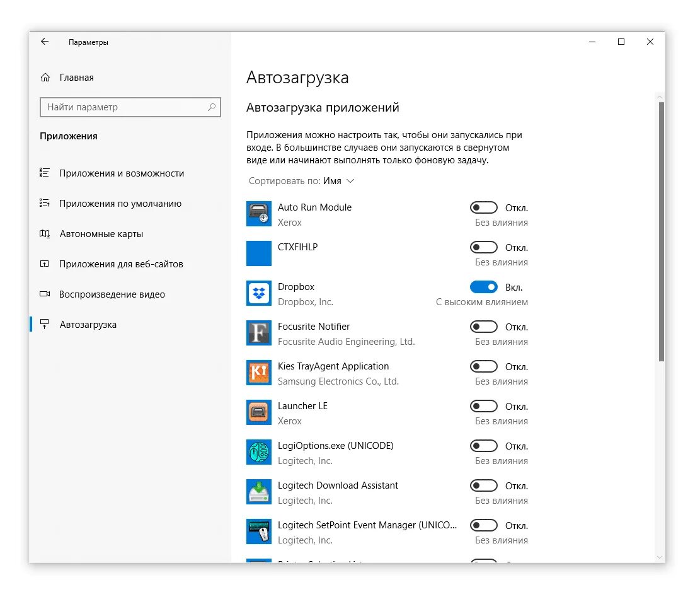Click the Focusrite Audio Engineering, Ltd. publisher text
Image resolution: width=700 pixels, height=604 pixels.
tap(346, 342)
